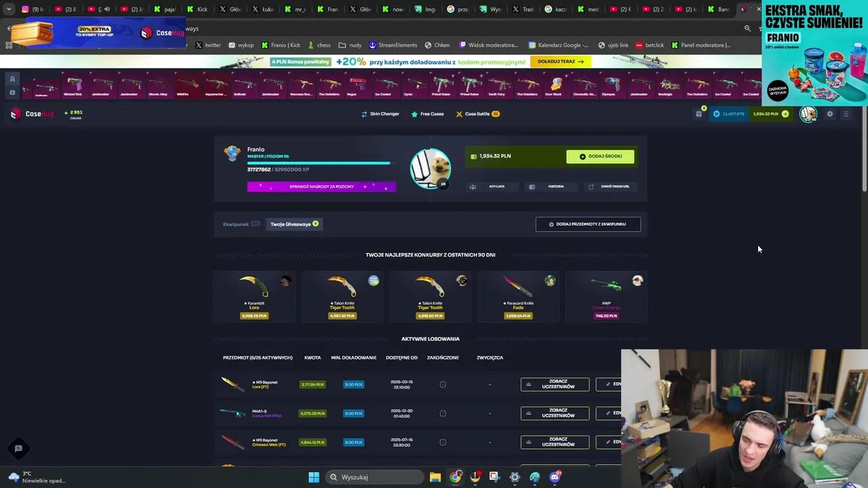Open the profile avatar menu in the header

click(x=808, y=114)
